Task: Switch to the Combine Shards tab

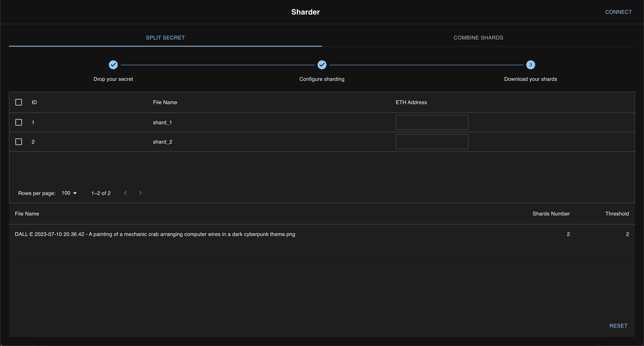Action: (x=478, y=38)
